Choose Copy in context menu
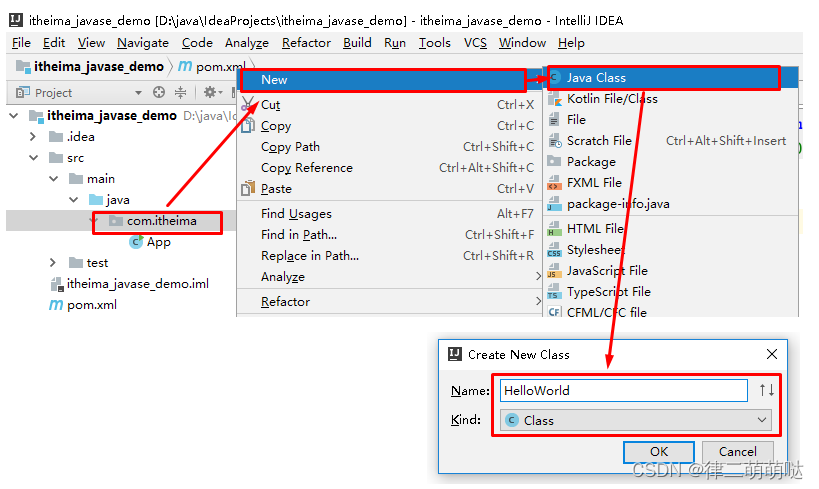 click(x=390, y=126)
